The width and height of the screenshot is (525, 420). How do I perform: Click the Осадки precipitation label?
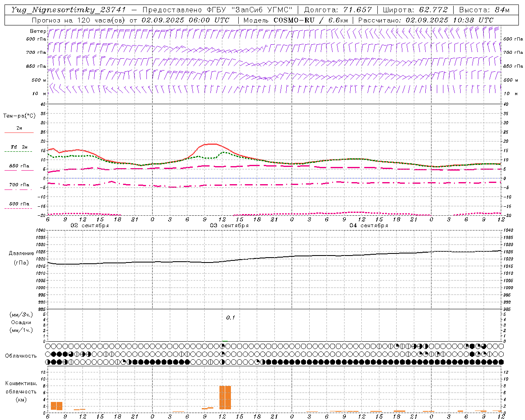[21, 322]
